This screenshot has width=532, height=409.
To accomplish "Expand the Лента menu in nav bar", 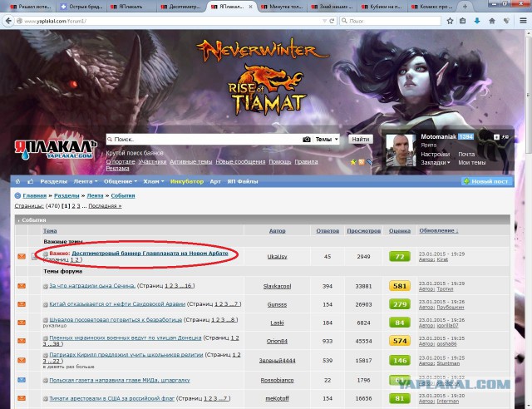I will pyautogui.click(x=86, y=181).
